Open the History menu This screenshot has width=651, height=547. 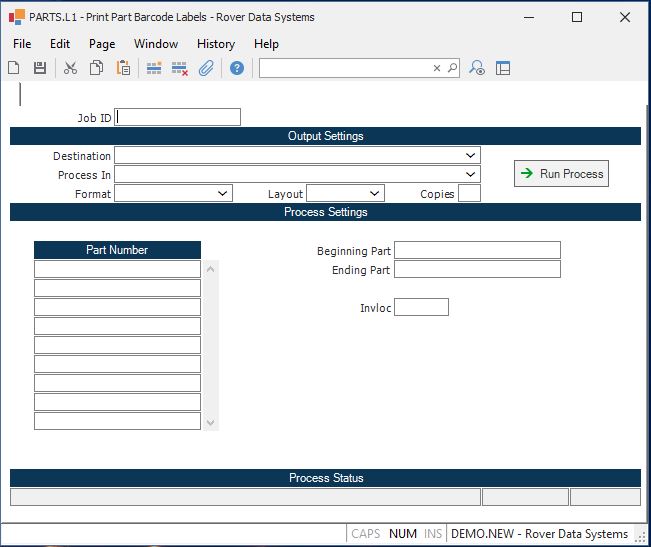215,44
